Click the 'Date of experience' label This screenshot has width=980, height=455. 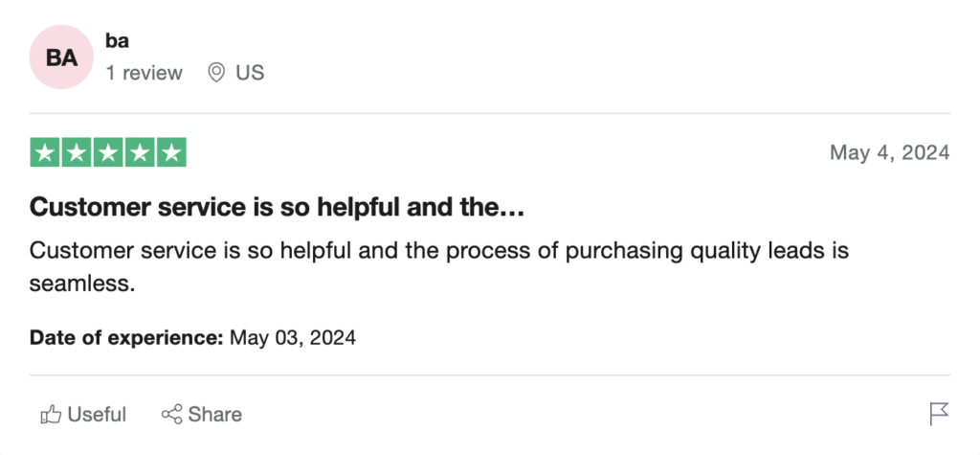[126, 338]
